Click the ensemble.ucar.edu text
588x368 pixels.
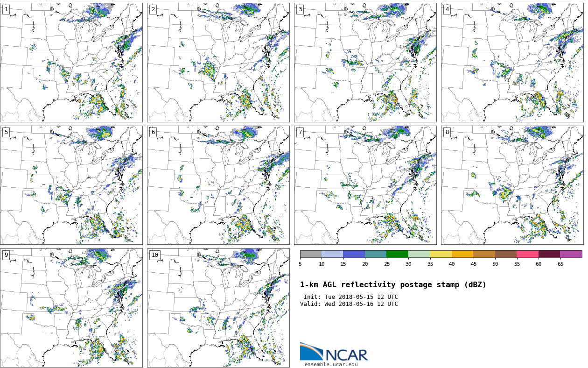tap(331, 365)
